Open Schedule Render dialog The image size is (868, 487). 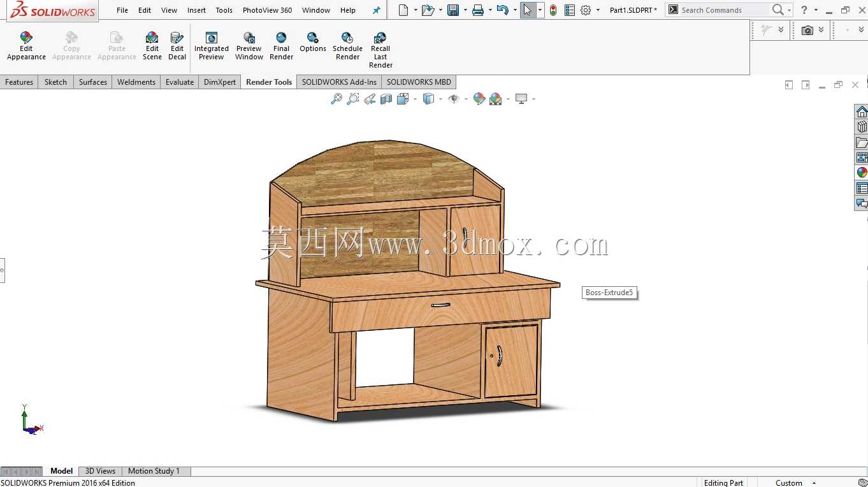[x=347, y=46]
